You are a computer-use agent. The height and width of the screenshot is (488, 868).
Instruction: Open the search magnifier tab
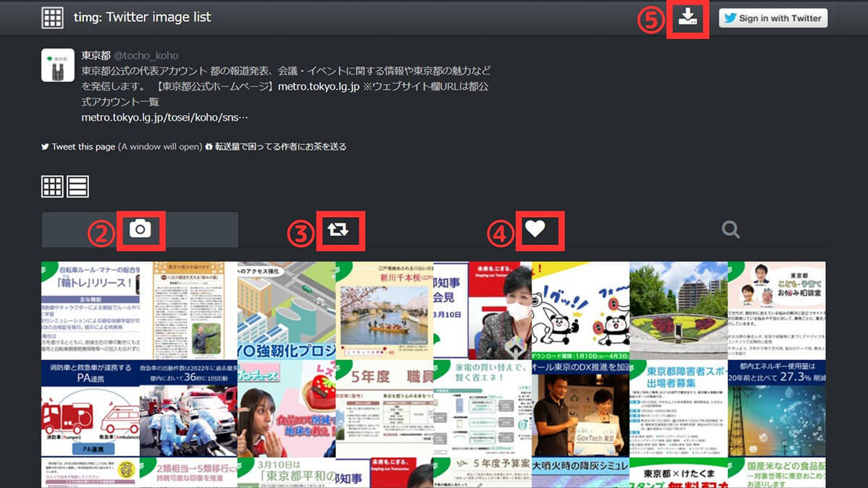731,230
